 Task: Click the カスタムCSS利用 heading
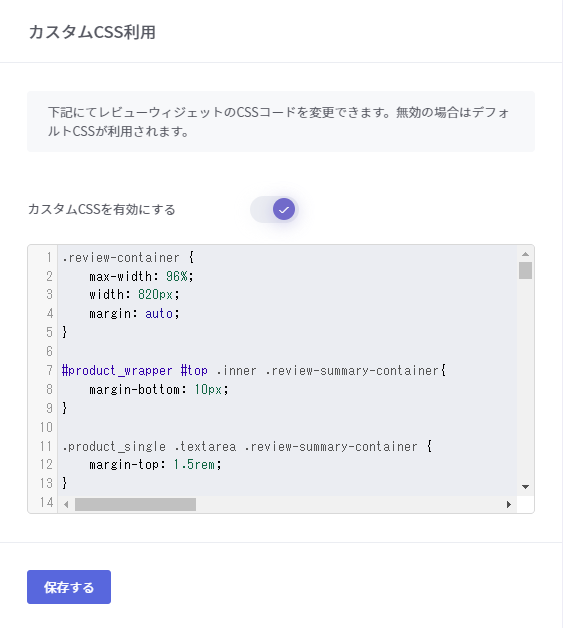[x=92, y=32]
